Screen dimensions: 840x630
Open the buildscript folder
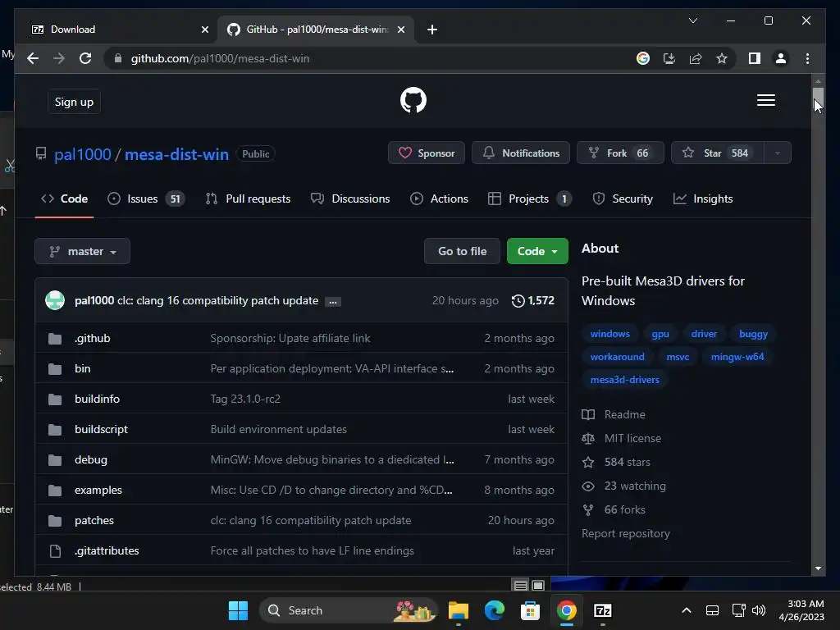click(x=101, y=429)
